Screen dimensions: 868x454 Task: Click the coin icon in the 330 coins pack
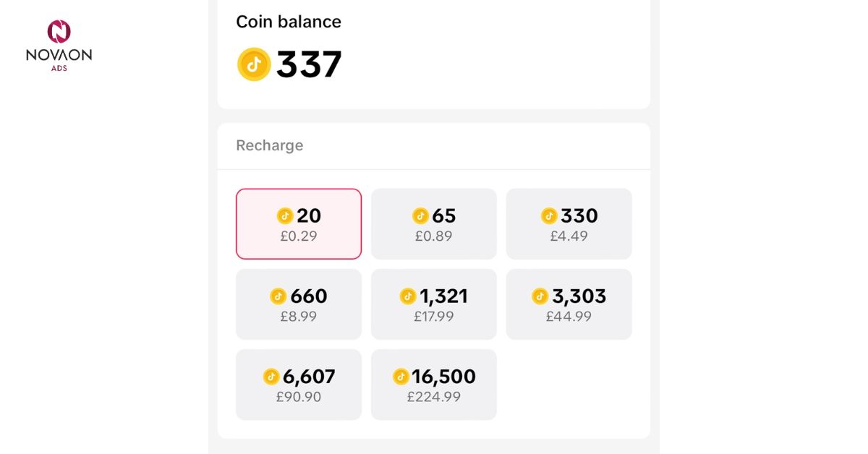[x=549, y=215]
